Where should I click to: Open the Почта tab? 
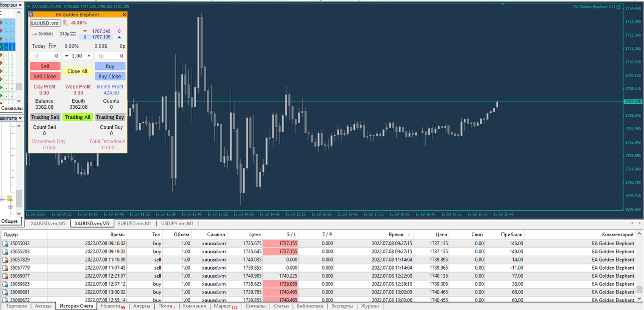167,306
